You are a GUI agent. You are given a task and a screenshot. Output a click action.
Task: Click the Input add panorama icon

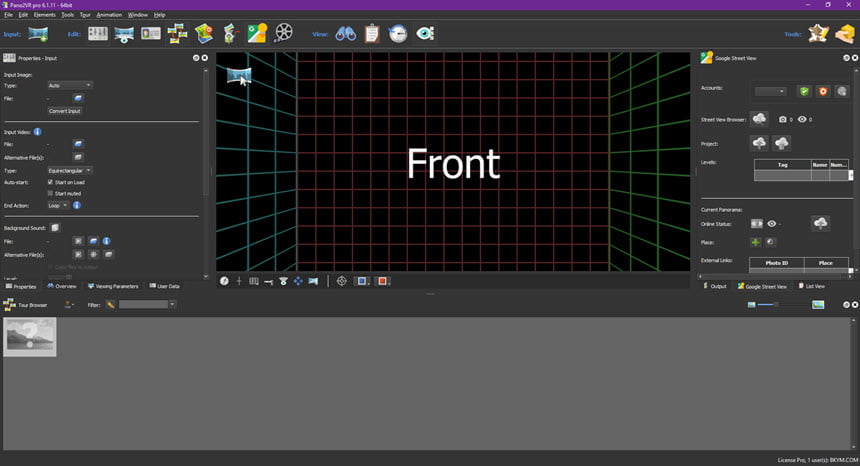[38, 34]
